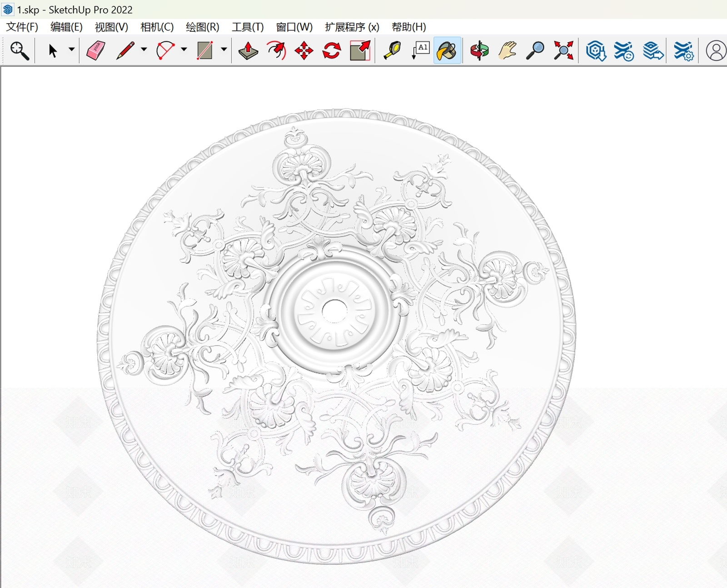Activate the Rotate tool
Screen dimensions: 727x588
click(332, 50)
